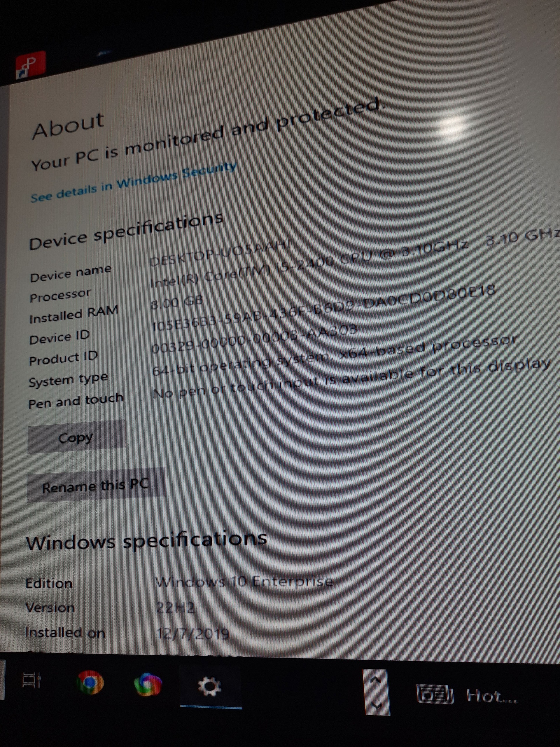Click the Settings gear taskbar icon
The height and width of the screenshot is (747, 560).
point(210,687)
